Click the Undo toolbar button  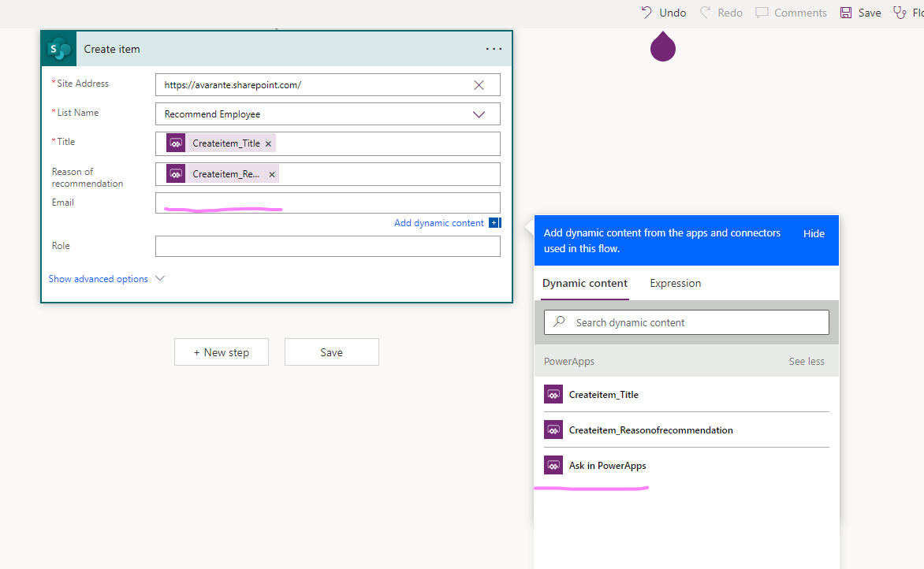point(663,13)
